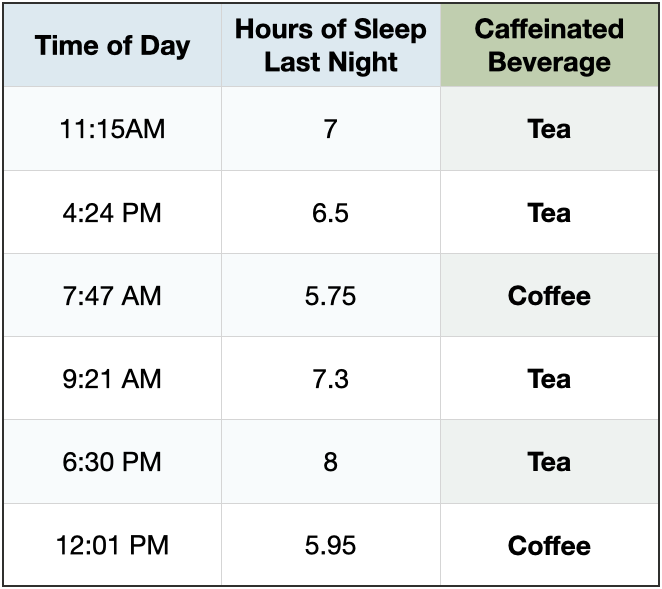Click the Tea cell in the 4:24 PM row
662x589 pixels.
click(x=549, y=212)
